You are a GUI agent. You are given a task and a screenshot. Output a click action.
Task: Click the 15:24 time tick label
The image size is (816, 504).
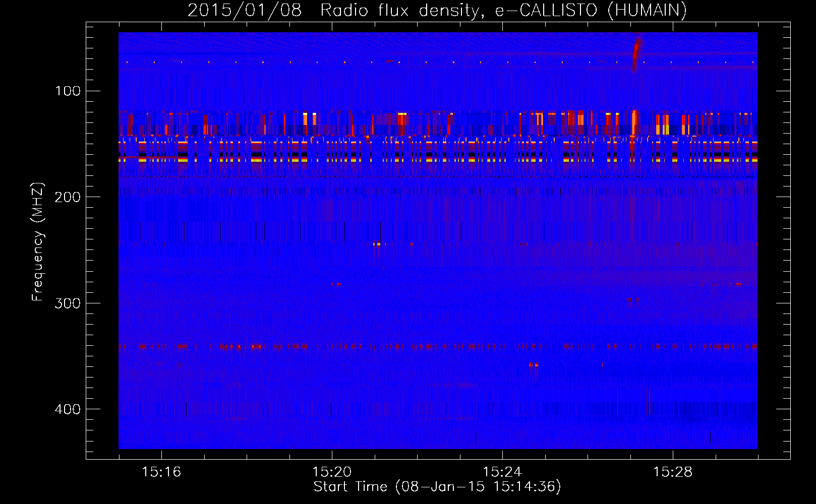pos(502,472)
